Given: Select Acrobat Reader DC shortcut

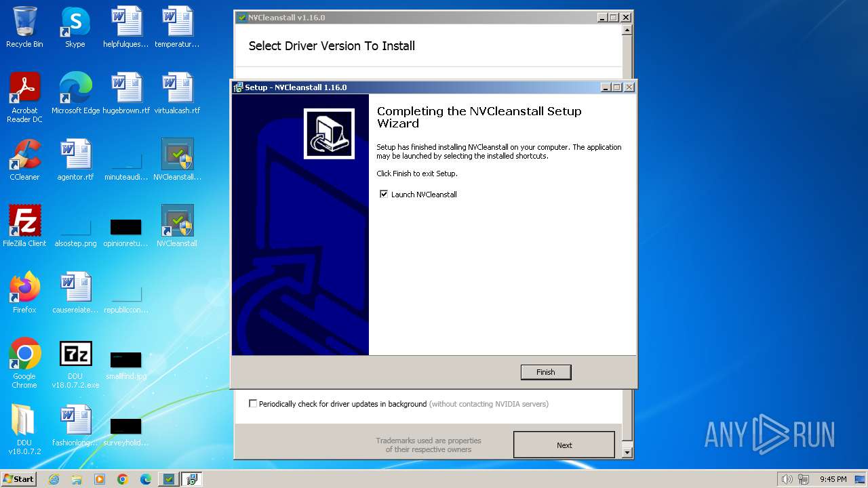Looking at the screenshot, I should click(24, 98).
